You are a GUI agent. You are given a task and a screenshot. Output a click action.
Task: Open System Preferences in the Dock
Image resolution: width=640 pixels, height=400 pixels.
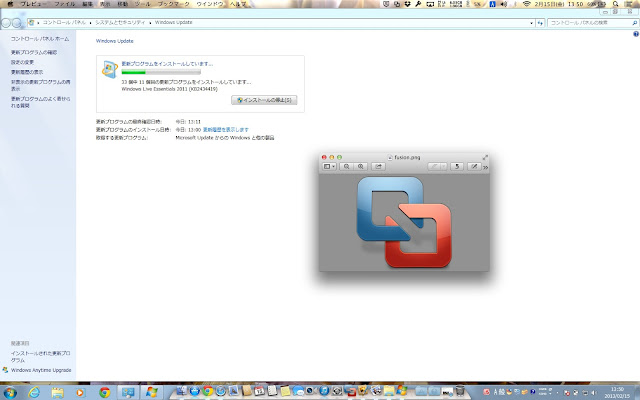[337, 391]
